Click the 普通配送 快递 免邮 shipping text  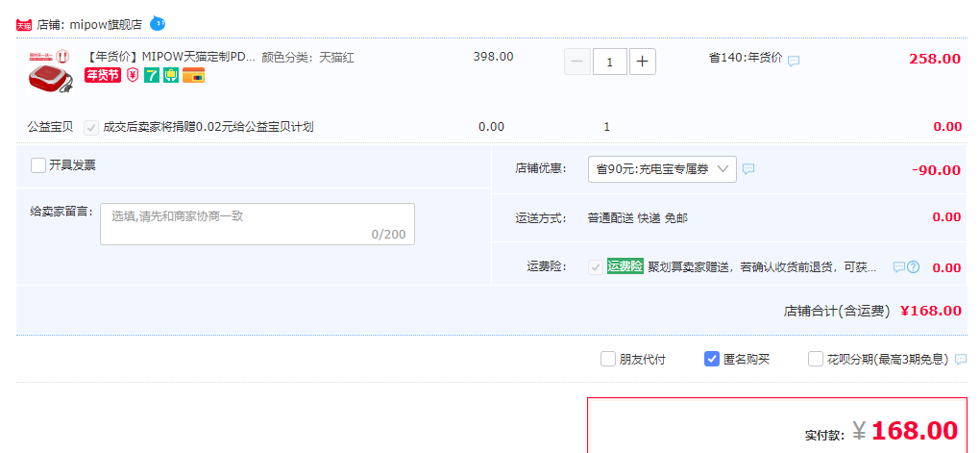coord(638,218)
